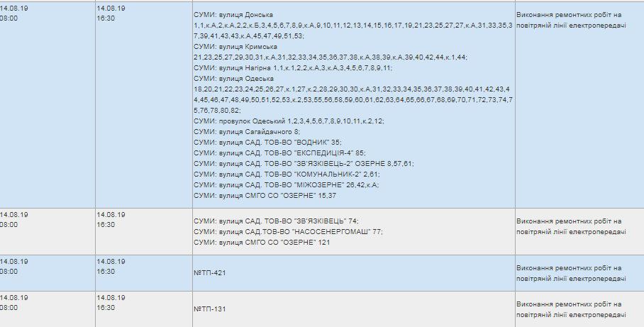This screenshot has height=327, width=644.
Task: Click the вулиця Сагайдачного 8 entry
Action: (x=247, y=132)
